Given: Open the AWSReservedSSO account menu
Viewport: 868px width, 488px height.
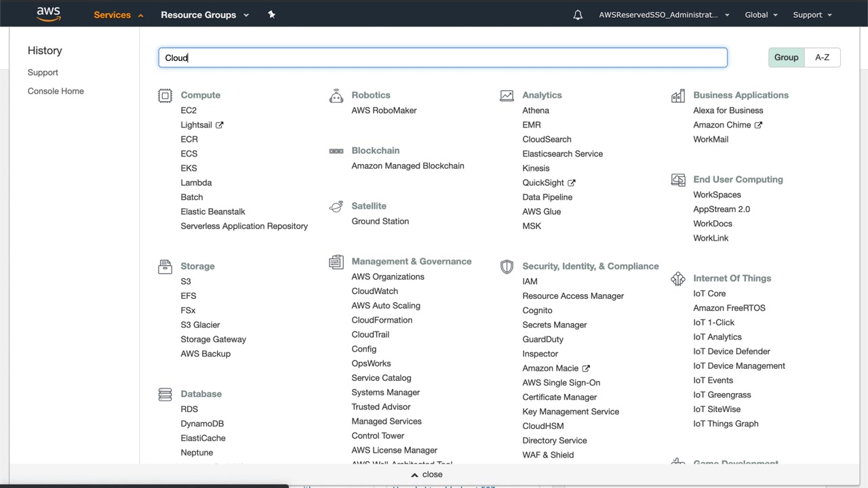Looking at the screenshot, I should click(663, 15).
